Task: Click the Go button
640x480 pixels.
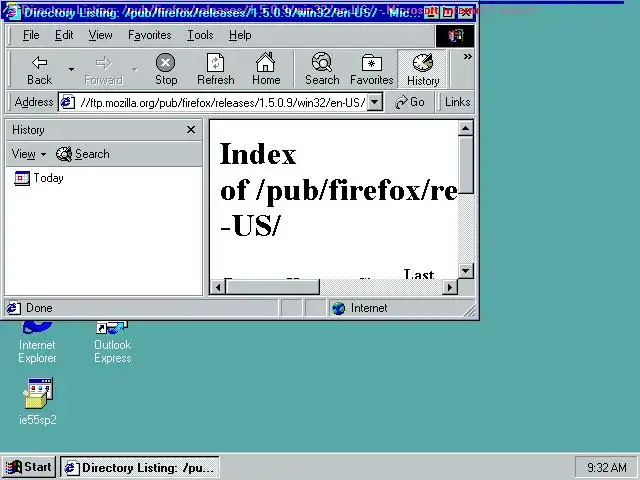Action: (410, 102)
